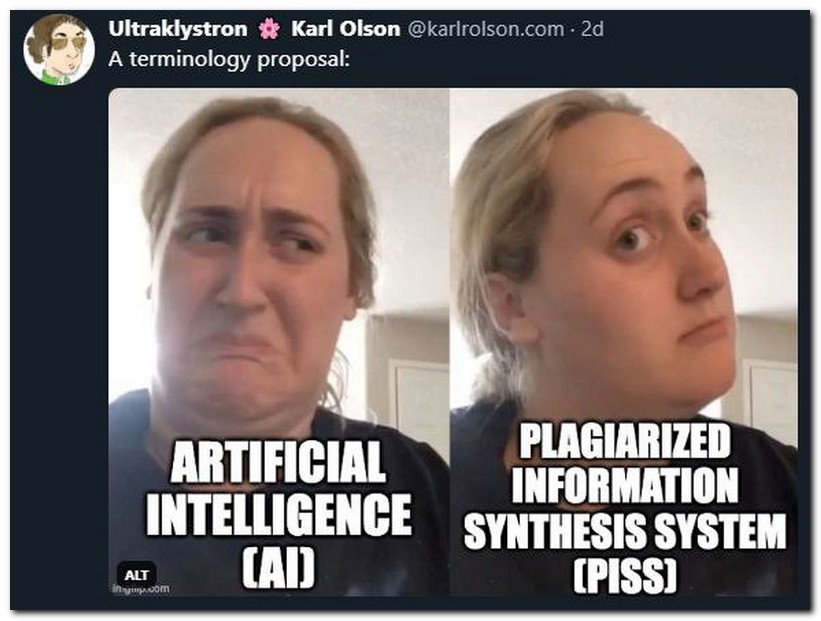Open the post via 2d timestamp
Viewport: 821px width, 621px height.
(593, 29)
